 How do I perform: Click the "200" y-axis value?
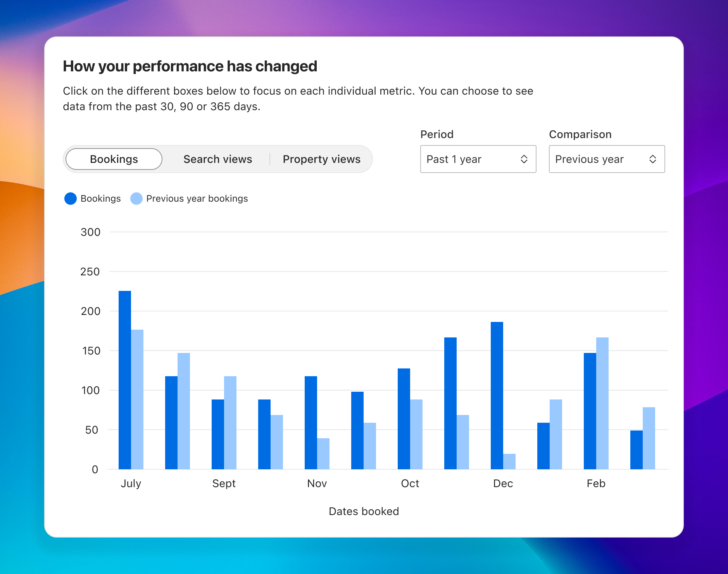tap(90, 311)
